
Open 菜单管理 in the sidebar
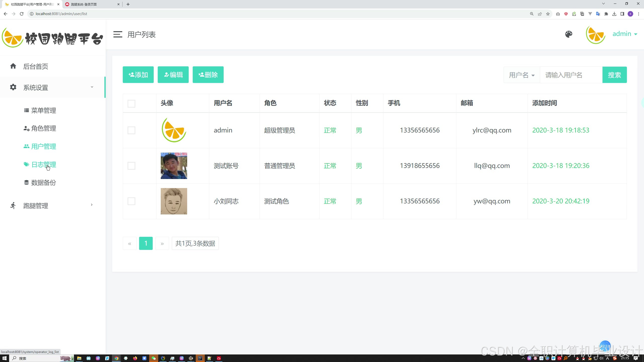tap(43, 110)
